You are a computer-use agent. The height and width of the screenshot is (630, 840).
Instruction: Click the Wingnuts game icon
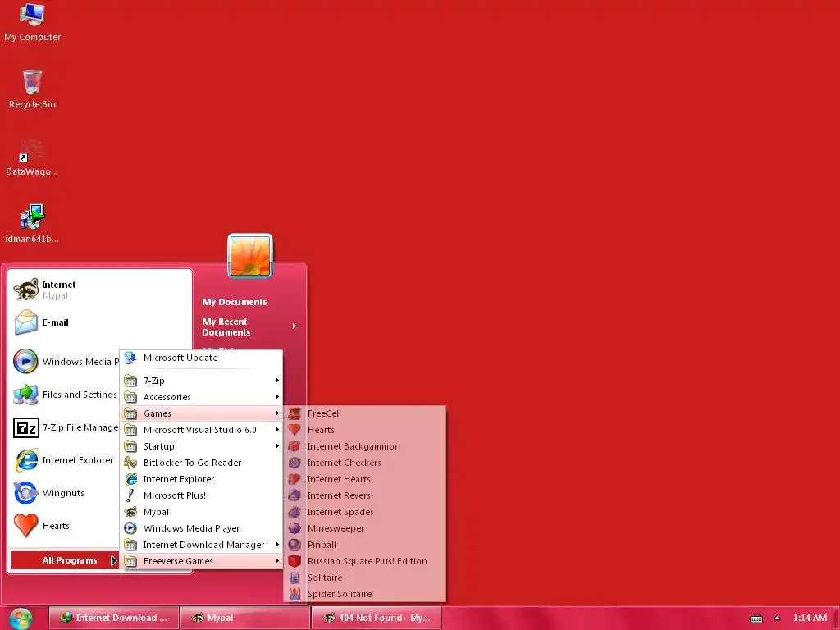coord(25,493)
